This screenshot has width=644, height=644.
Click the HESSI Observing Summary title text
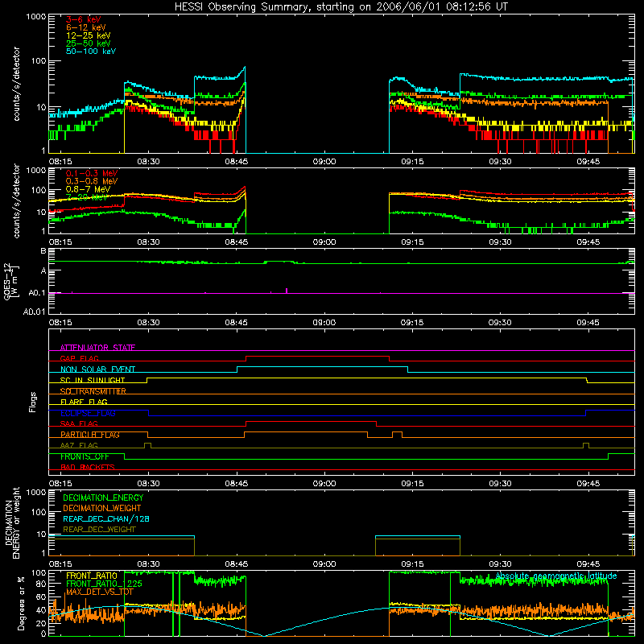(341, 7)
